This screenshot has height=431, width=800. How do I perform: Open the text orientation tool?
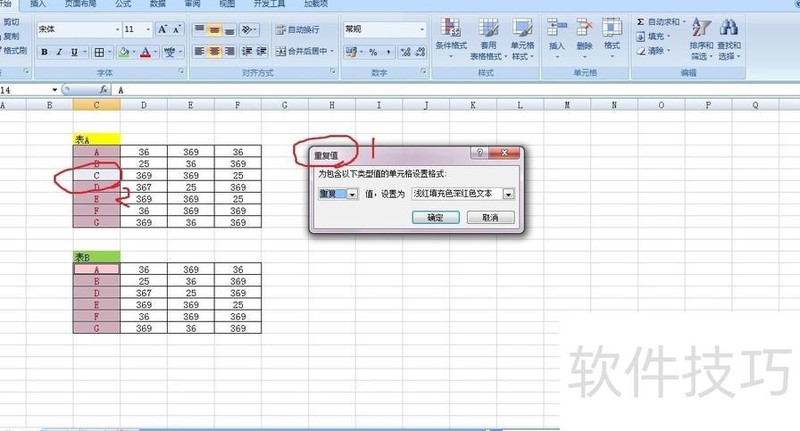pyautogui.click(x=248, y=30)
